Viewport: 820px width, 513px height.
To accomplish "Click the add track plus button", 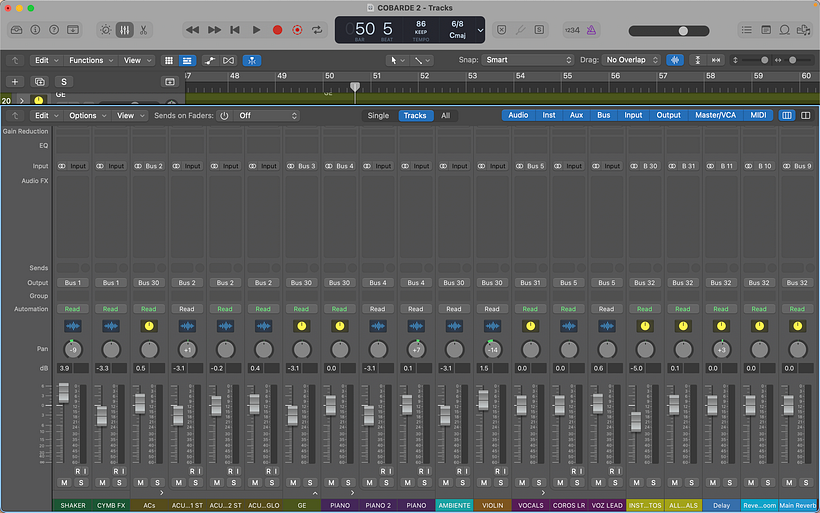I will (x=15, y=82).
